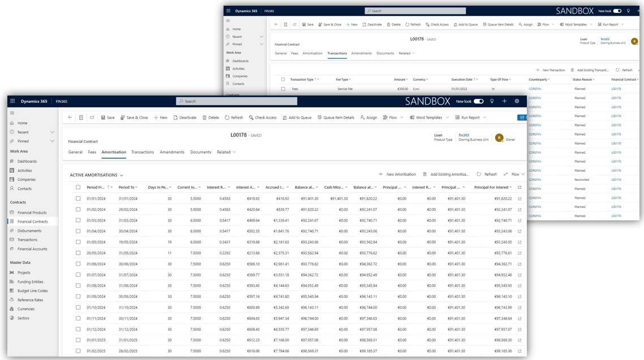This screenshot has width=644, height=360.
Task: Open the record in new window icon
Action: pos(92,118)
